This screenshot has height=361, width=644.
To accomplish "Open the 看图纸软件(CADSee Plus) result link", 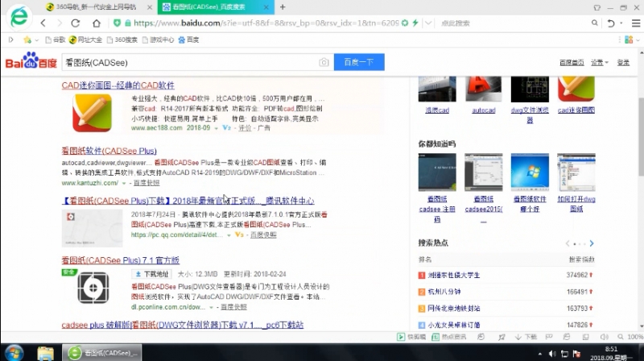I will pos(109,151).
